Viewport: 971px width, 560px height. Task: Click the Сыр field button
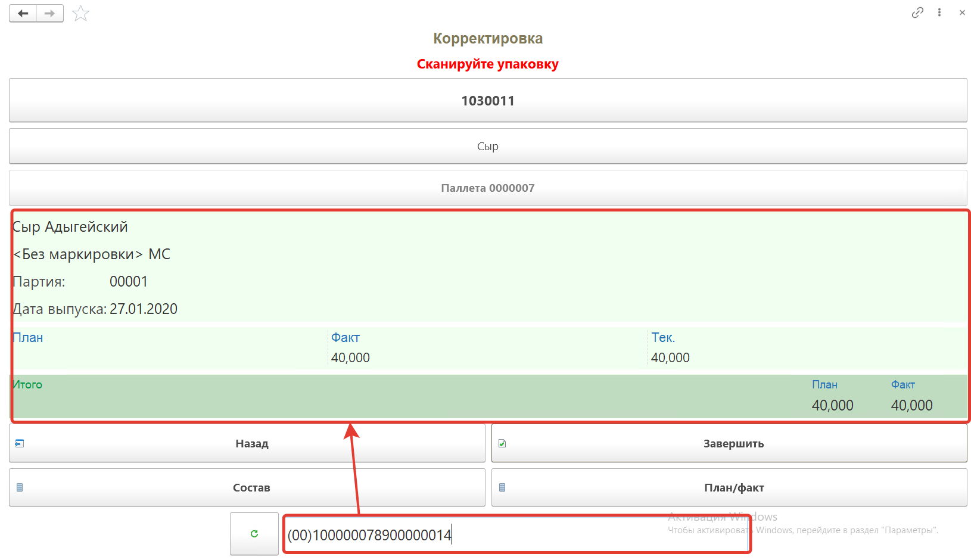coord(488,146)
